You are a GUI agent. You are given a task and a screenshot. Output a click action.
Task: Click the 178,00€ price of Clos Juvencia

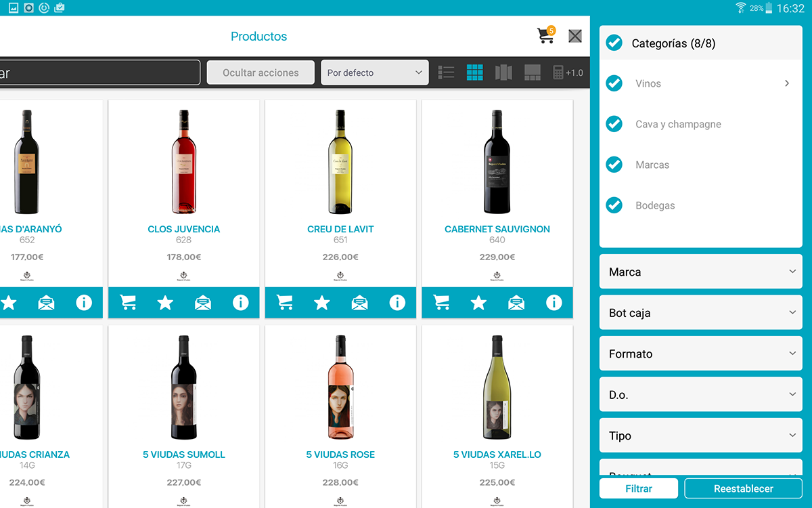point(184,257)
